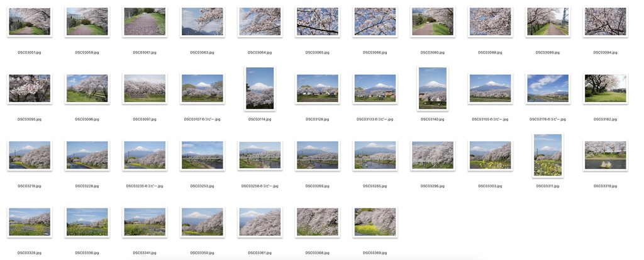
Task: Select thumbnail of DSC03063.jpg
Action: [x=203, y=21]
